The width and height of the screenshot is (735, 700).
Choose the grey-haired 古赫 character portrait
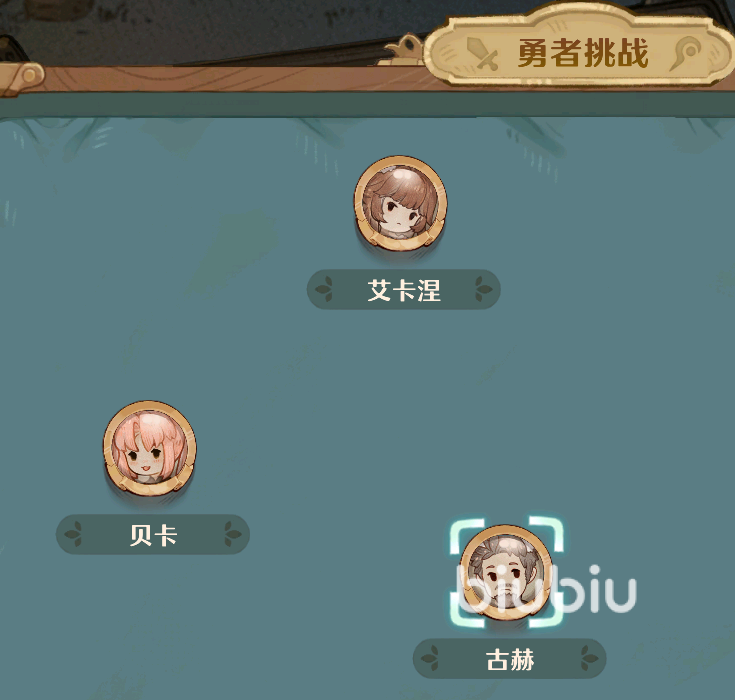(506, 572)
